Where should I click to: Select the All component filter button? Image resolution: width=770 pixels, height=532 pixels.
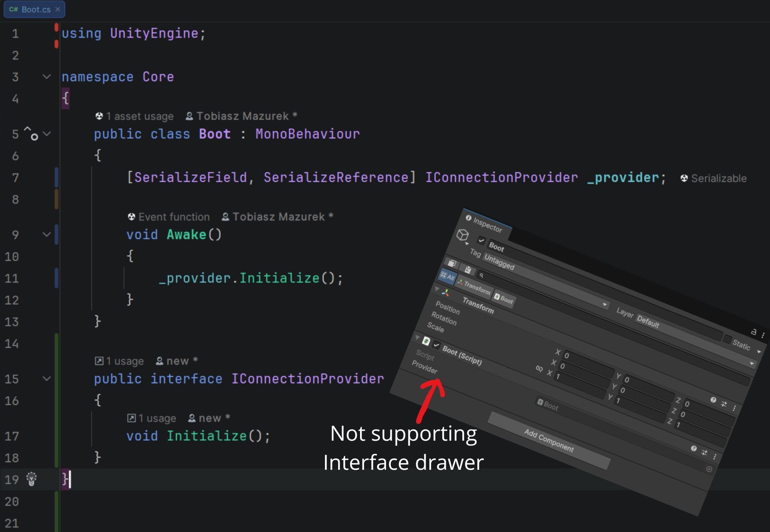447,276
